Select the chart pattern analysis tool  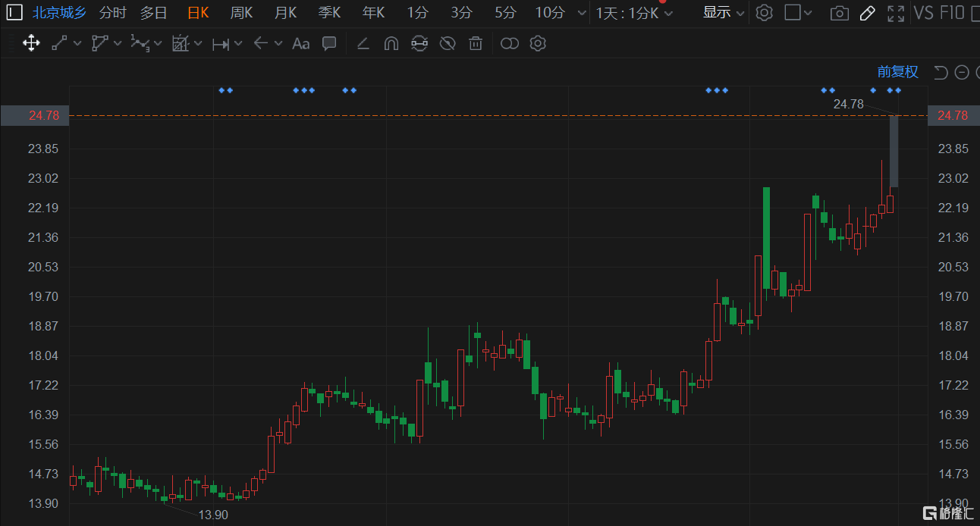click(x=180, y=43)
